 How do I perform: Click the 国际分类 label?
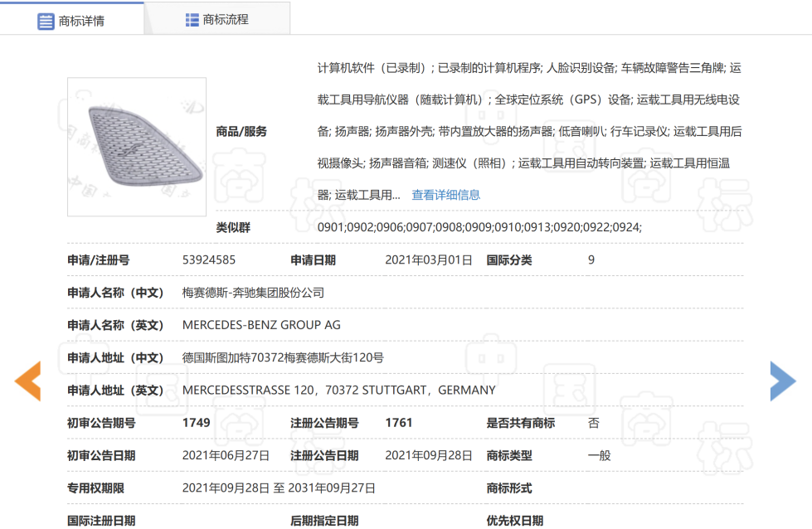point(509,260)
